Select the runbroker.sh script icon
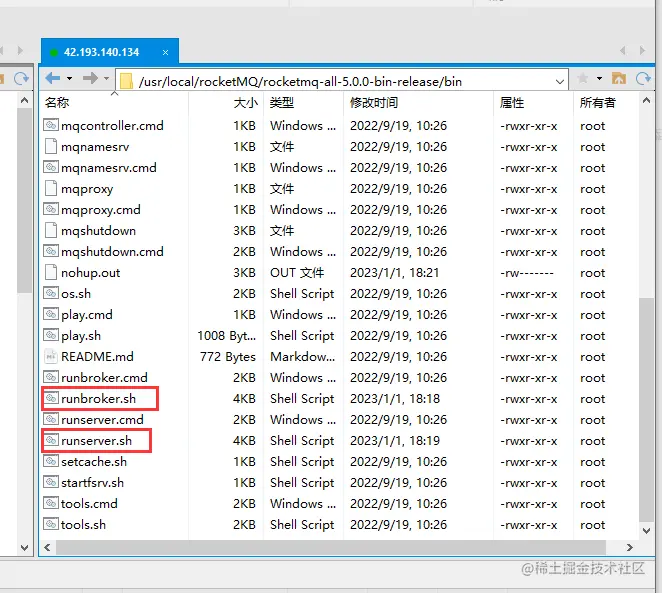Viewport: 662px width, 593px height. (51, 398)
